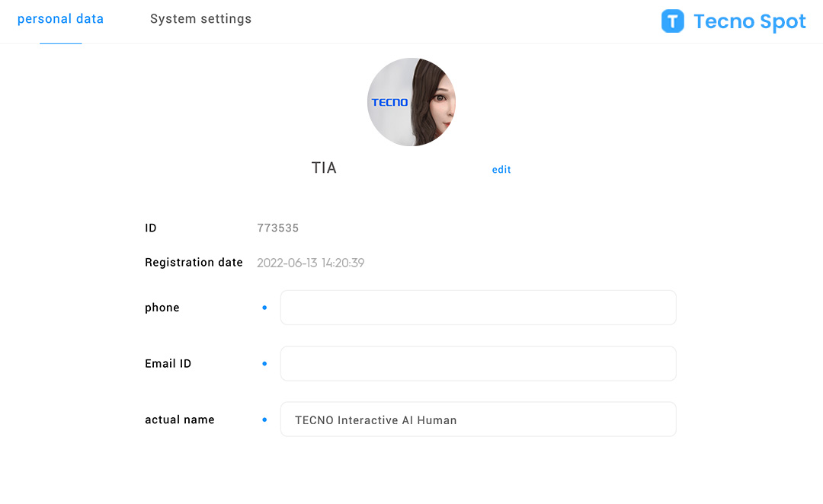
Task: Click the TIA username text
Action: [324, 167]
